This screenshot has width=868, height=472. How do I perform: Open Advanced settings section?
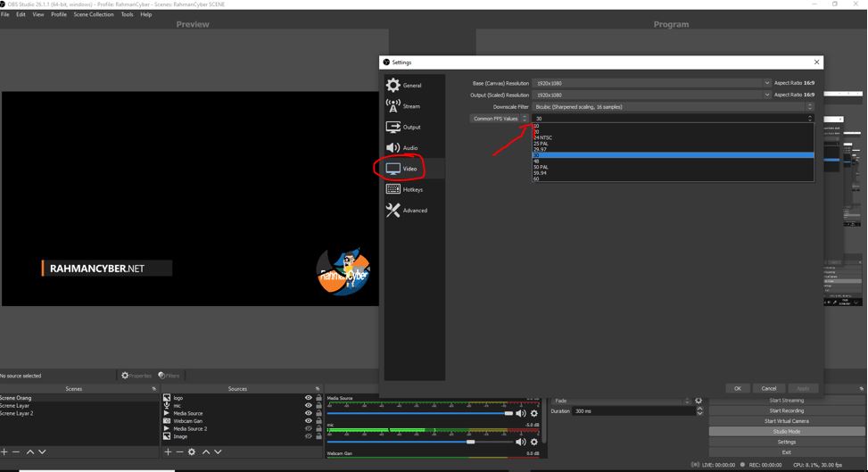pos(414,211)
